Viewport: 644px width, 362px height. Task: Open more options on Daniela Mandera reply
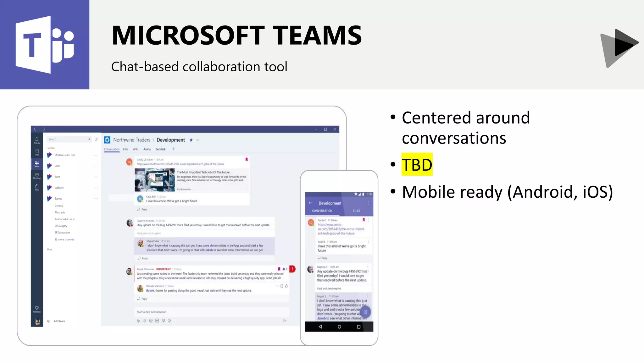tap(277, 286)
